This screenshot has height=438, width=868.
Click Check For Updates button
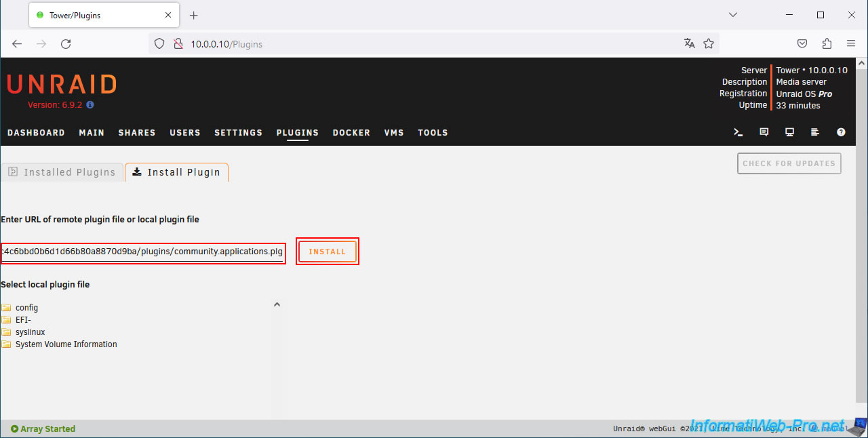point(789,163)
